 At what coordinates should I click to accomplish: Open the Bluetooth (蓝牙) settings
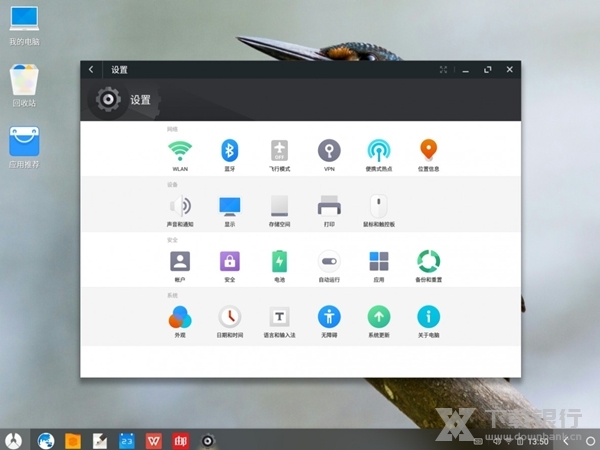[229, 151]
